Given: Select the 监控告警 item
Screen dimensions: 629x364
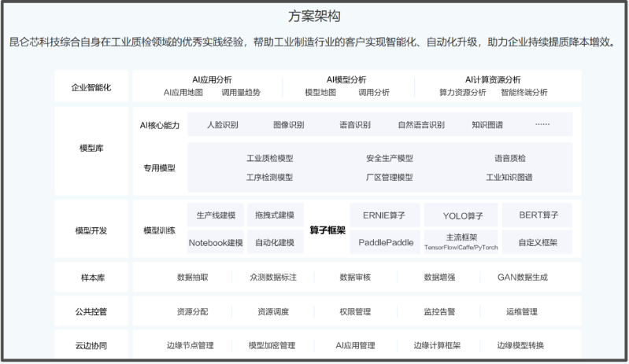Looking at the screenshot, I should [x=439, y=311].
